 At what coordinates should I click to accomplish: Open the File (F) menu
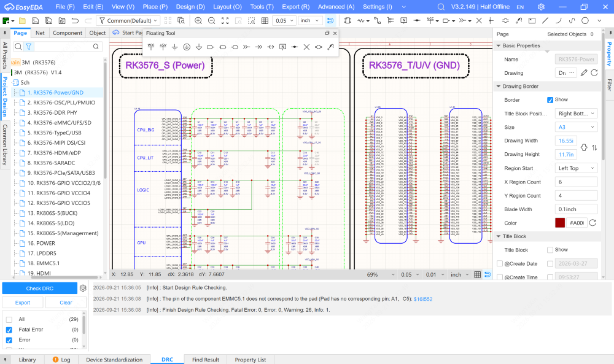click(x=65, y=7)
